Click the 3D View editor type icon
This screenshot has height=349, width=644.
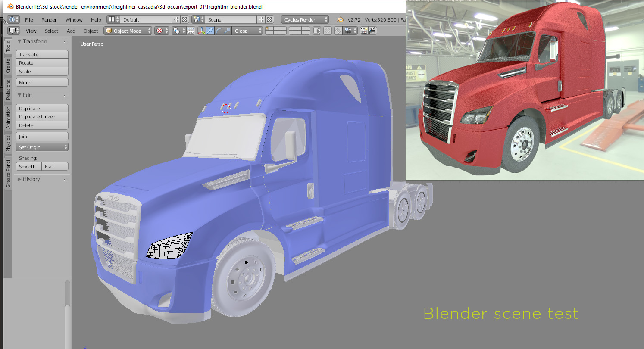coord(15,31)
